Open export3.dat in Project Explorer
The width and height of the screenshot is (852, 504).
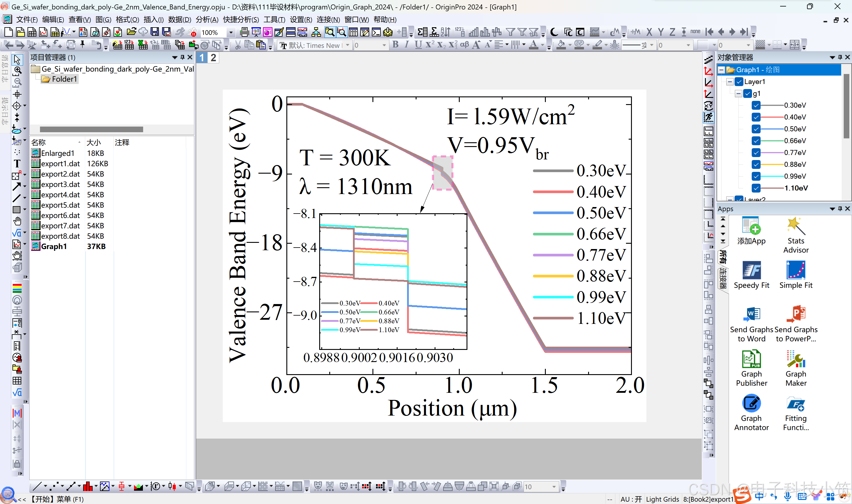(60, 184)
